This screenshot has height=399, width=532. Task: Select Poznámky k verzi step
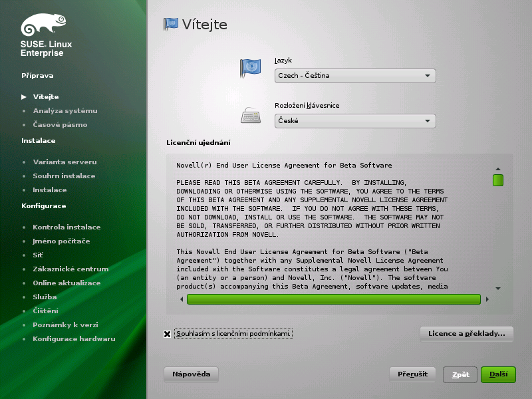pyautogui.click(x=65, y=325)
